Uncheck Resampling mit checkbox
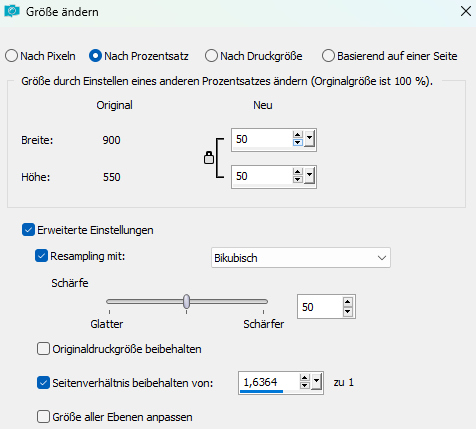This screenshot has height=429, width=476. click(41, 256)
